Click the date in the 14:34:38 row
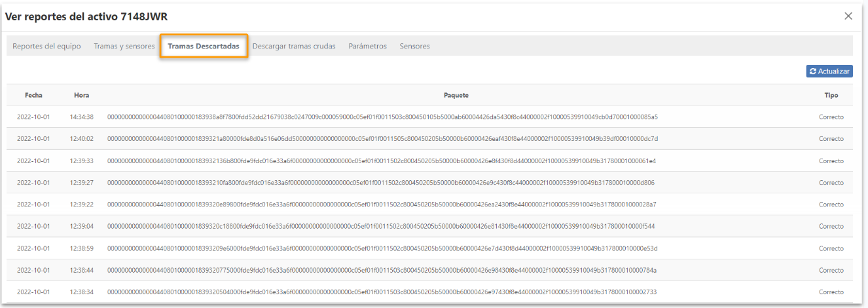Screen dimensions: 868x308 33,117
